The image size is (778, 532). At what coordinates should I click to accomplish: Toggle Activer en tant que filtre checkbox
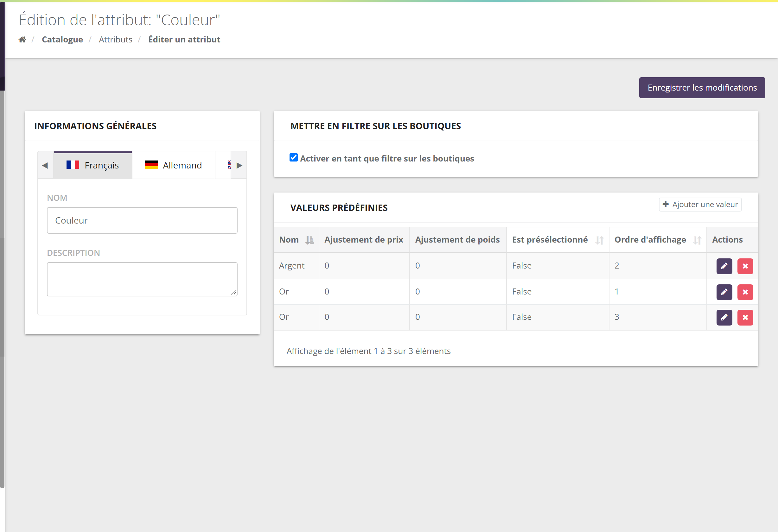click(x=293, y=158)
